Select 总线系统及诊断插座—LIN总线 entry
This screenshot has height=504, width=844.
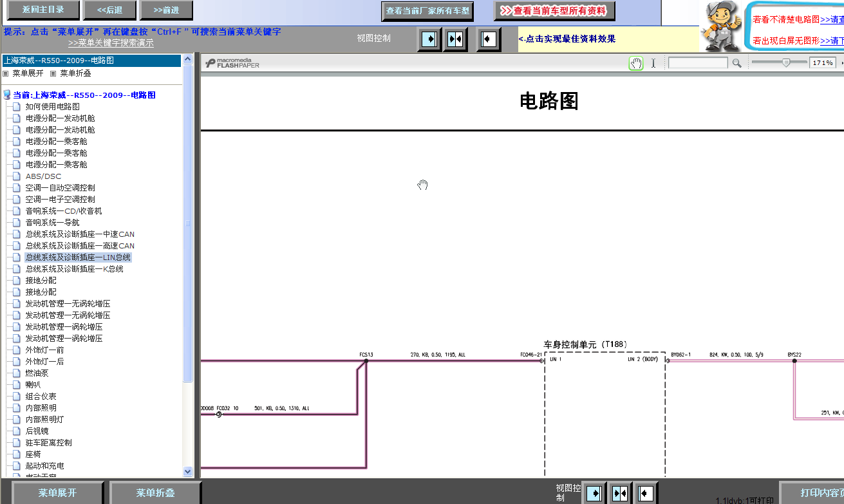click(78, 257)
